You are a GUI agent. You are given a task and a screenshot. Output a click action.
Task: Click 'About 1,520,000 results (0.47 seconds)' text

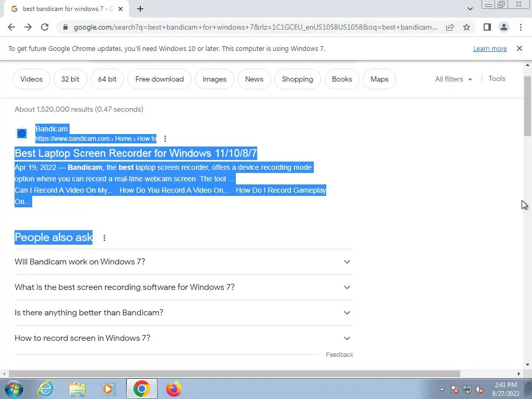79,109
